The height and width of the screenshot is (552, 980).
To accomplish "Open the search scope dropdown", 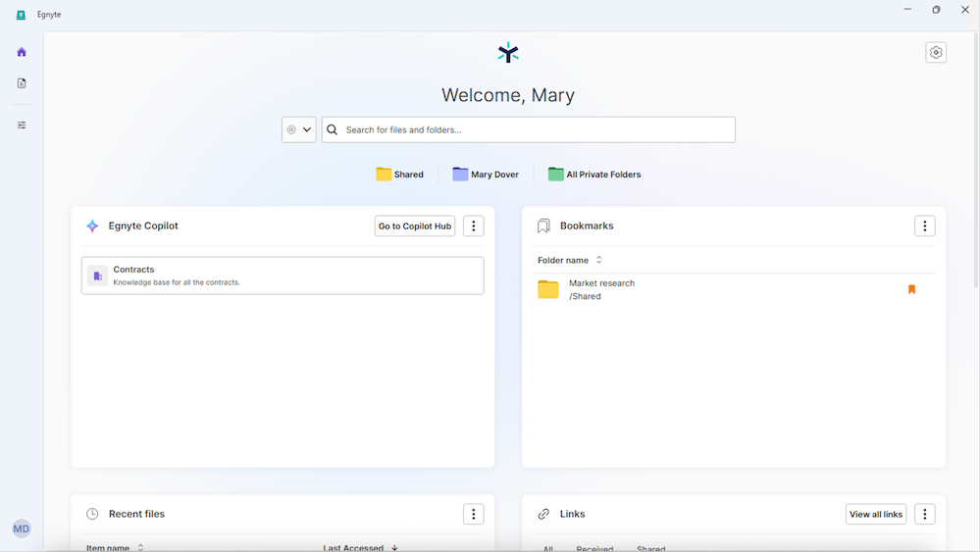I will coord(299,129).
